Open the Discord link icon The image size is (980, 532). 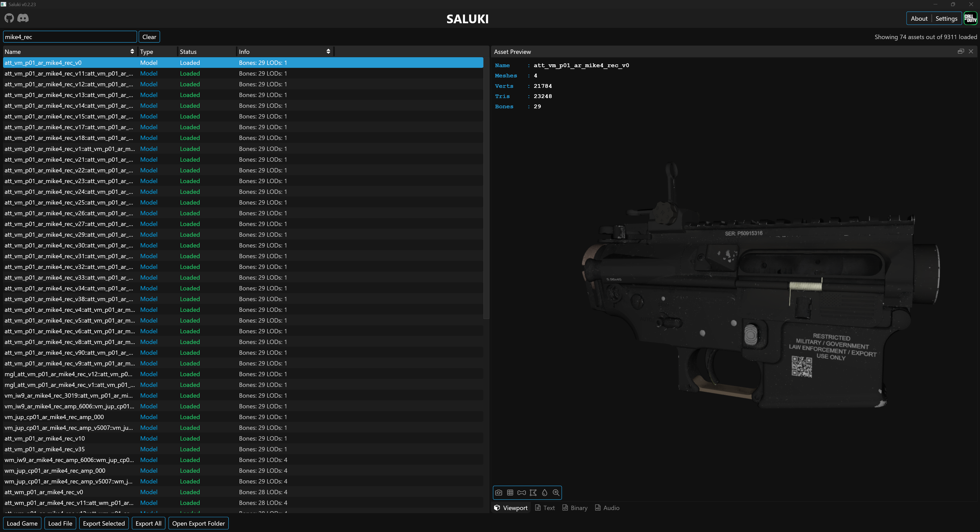23,18
